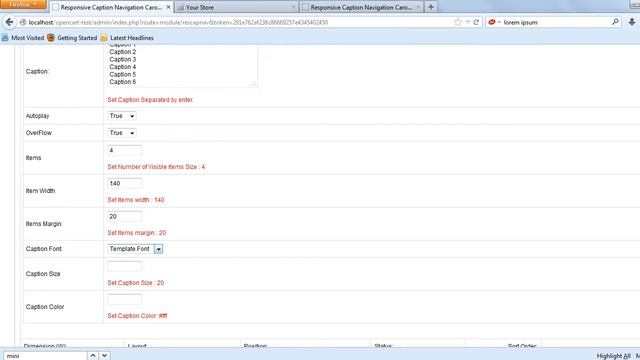This screenshot has height=360, width=640.
Task: Open the OverFlow dropdown
Action: point(122,133)
